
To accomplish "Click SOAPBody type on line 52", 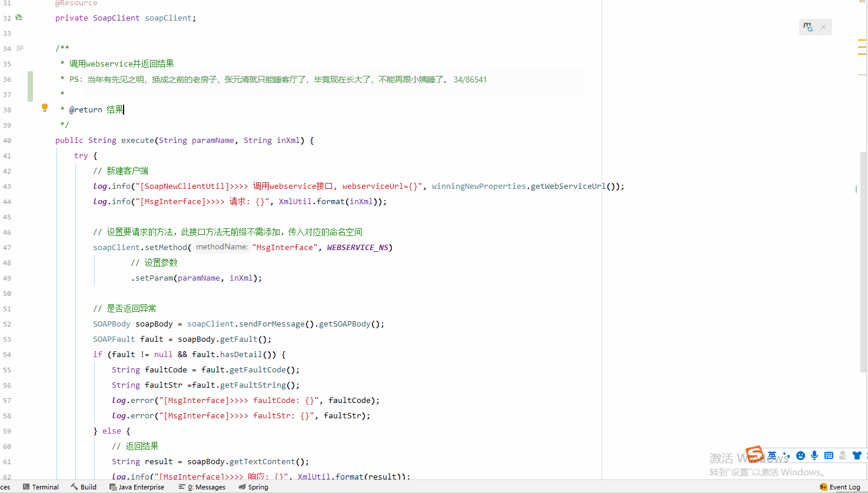I will click(112, 324).
